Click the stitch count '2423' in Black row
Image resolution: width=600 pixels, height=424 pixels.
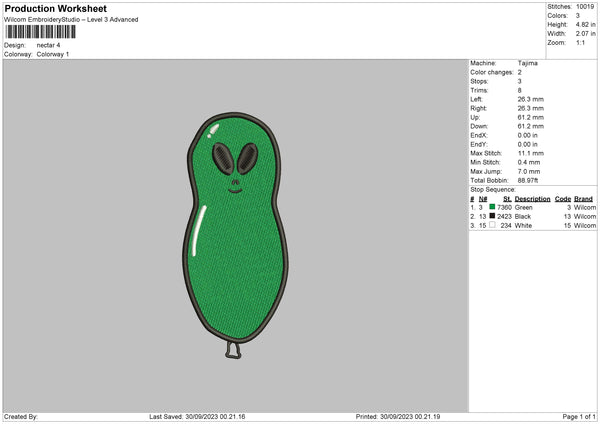(x=504, y=217)
